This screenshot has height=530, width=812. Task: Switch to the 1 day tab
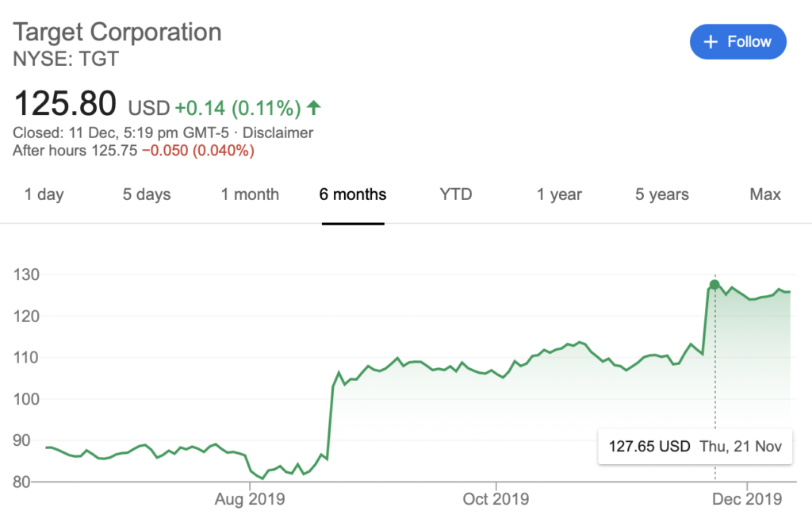pos(44,194)
